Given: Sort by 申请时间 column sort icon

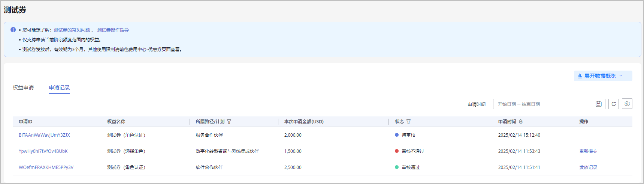Looking at the screenshot, I should (x=521, y=122).
